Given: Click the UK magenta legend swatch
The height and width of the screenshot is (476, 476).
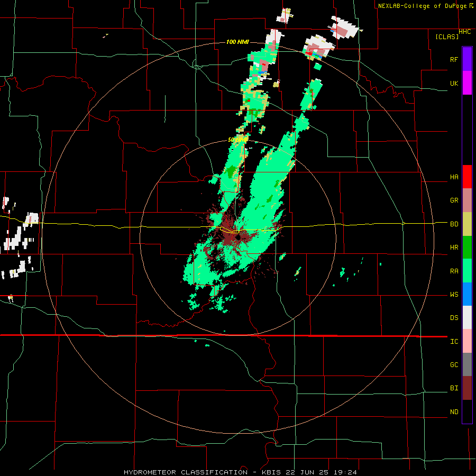Looking at the screenshot, I should coord(467,83).
